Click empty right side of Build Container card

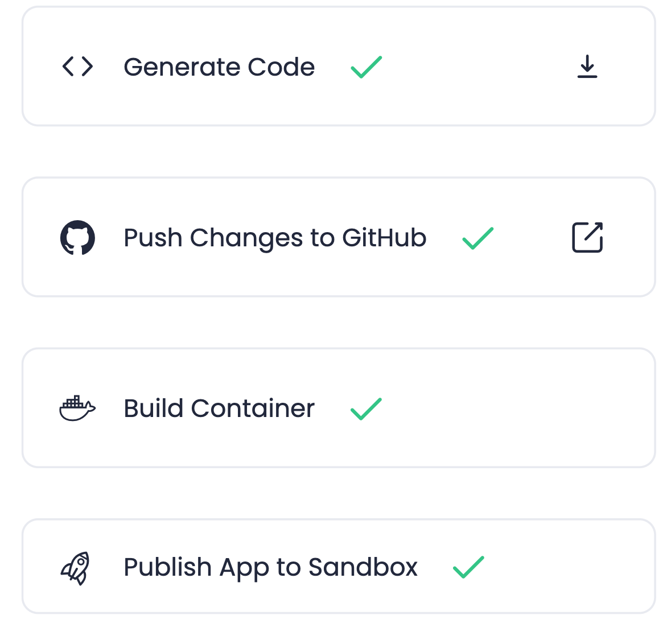(512, 408)
